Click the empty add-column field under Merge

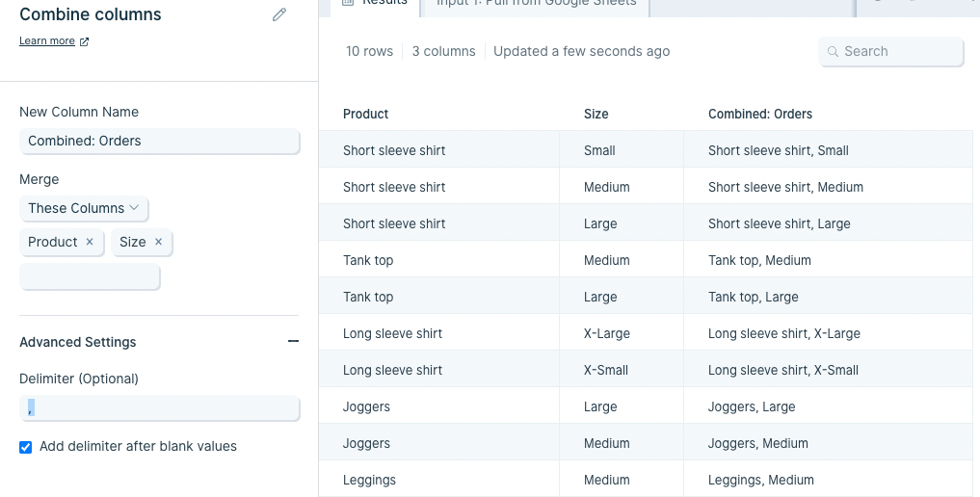click(x=90, y=276)
